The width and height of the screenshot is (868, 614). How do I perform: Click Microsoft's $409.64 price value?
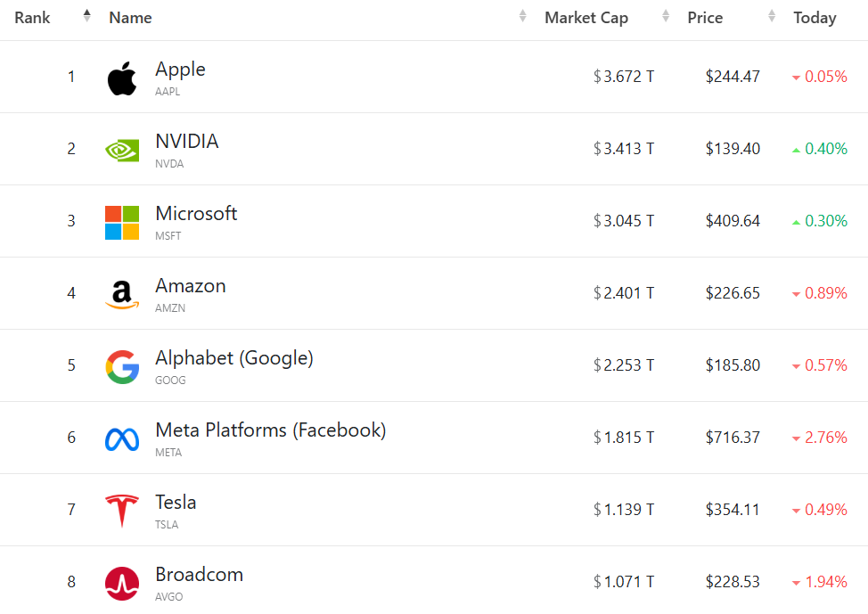point(733,221)
